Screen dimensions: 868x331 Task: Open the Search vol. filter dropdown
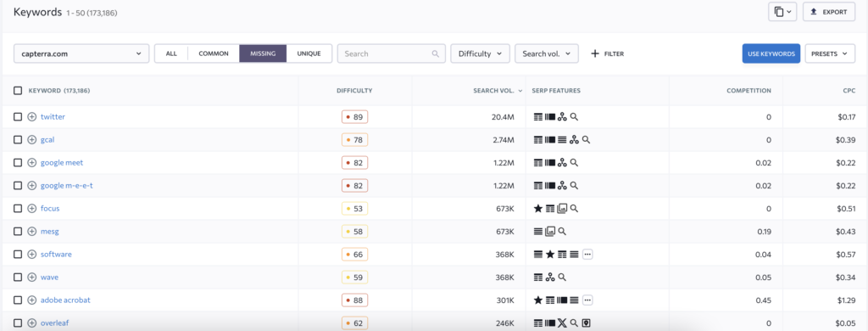coord(547,53)
